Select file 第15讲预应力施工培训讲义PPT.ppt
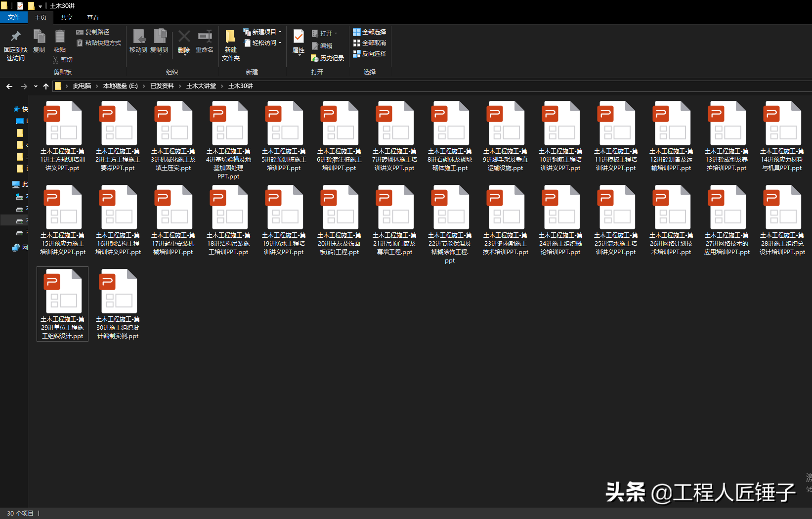Viewport: 812px width, 519px height. click(x=63, y=220)
